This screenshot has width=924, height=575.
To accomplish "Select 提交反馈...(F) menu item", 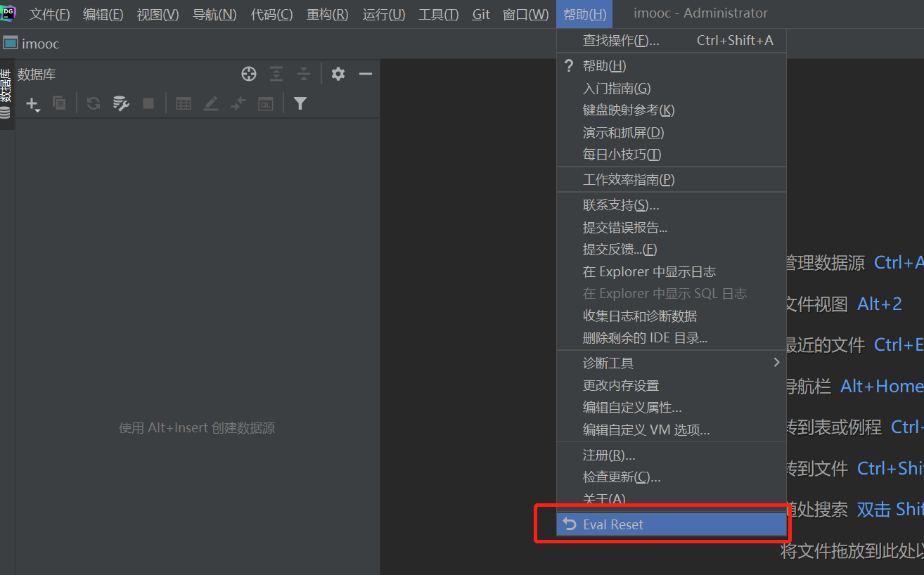I will click(672, 250).
